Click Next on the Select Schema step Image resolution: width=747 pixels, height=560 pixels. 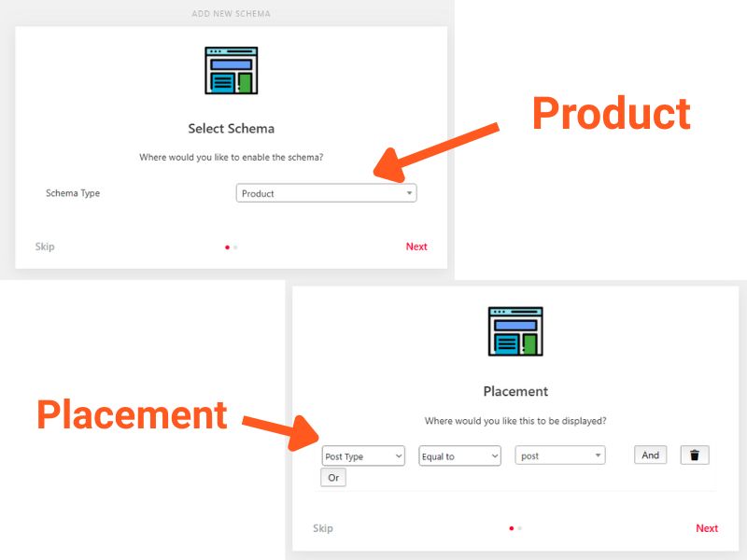point(416,246)
